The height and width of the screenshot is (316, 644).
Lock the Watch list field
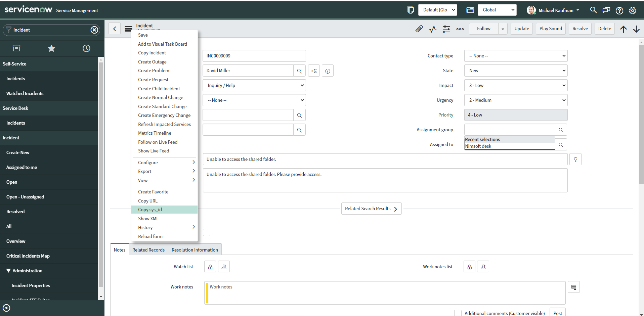coord(210,266)
